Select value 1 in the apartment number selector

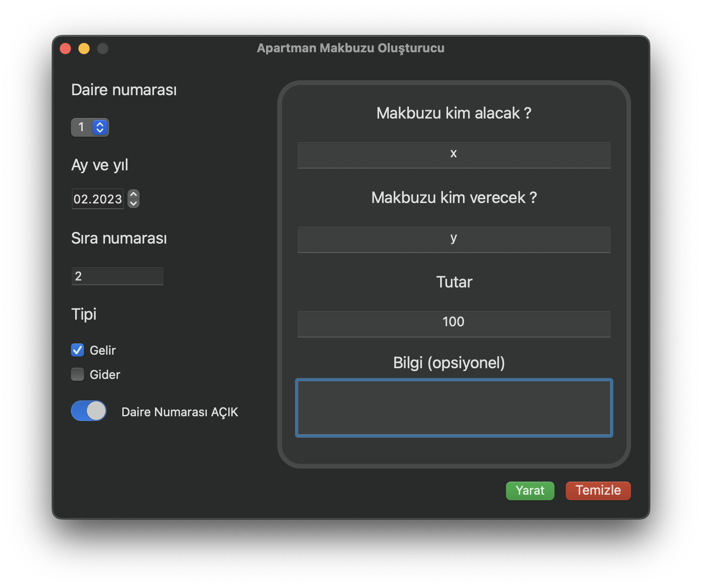pos(82,127)
